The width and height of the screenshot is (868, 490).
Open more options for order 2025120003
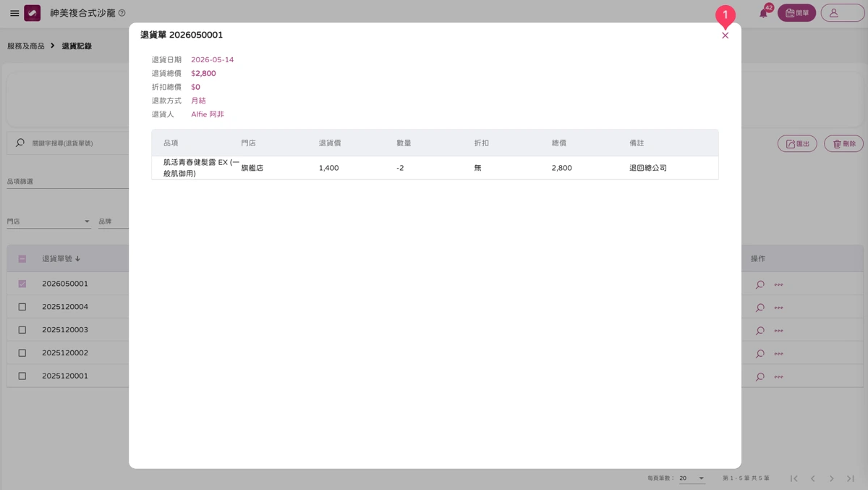(x=778, y=331)
